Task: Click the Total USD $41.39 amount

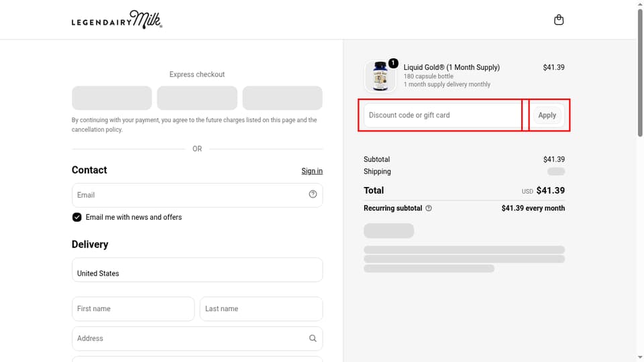Action: click(x=543, y=190)
